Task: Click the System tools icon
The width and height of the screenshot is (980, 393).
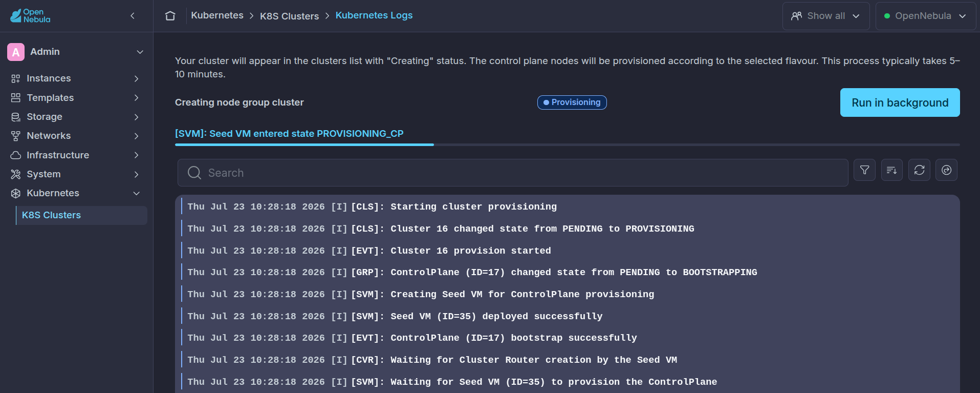Action: coord(16,174)
